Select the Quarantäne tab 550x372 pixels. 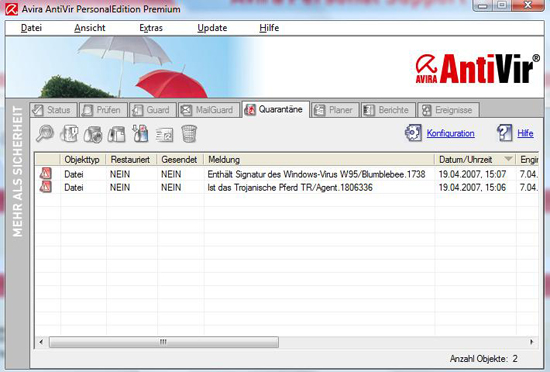pos(276,109)
